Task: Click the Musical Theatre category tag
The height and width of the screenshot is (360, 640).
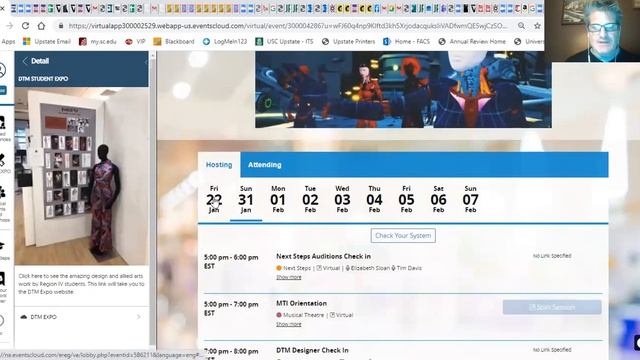Action: pyautogui.click(x=300, y=315)
